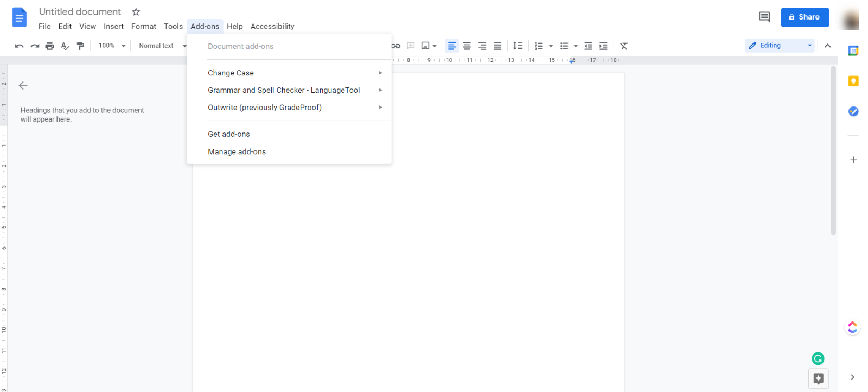Screen dimensions: 868x392
Task: Close the document outline with back arrow
Action: (23, 85)
